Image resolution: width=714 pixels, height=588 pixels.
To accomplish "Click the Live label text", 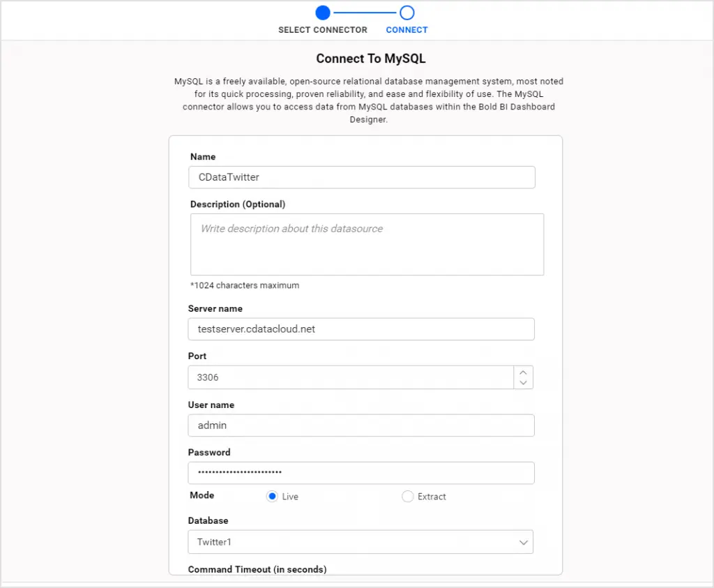I will (290, 497).
